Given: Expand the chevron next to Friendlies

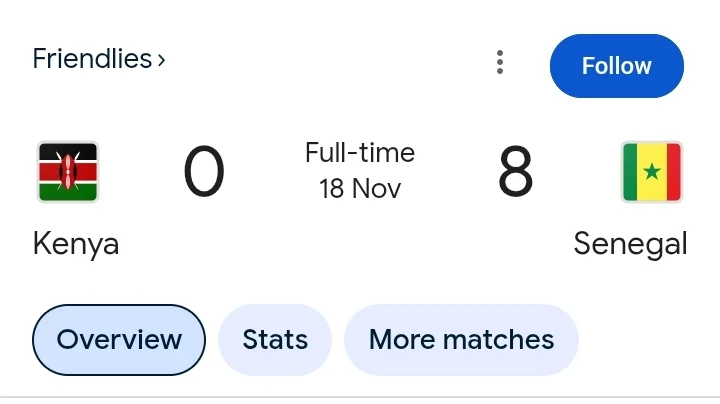Looking at the screenshot, I should click(161, 60).
